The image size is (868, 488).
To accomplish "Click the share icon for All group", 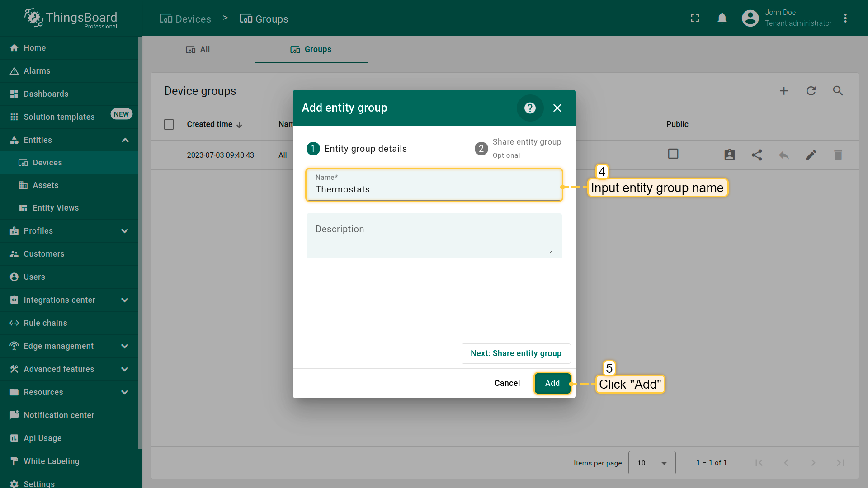I will click(757, 155).
